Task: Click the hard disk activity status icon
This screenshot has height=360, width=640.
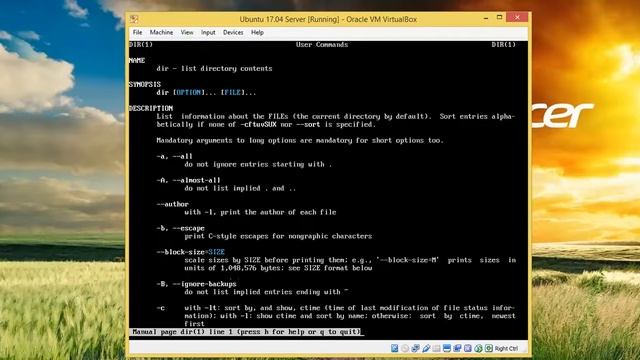Action: click(394, 348)
